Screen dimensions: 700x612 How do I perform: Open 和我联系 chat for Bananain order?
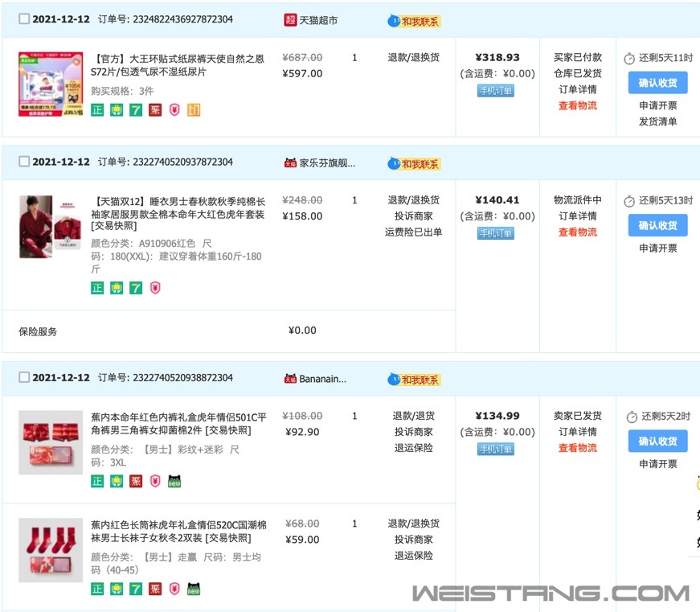(x=414, y=380)
